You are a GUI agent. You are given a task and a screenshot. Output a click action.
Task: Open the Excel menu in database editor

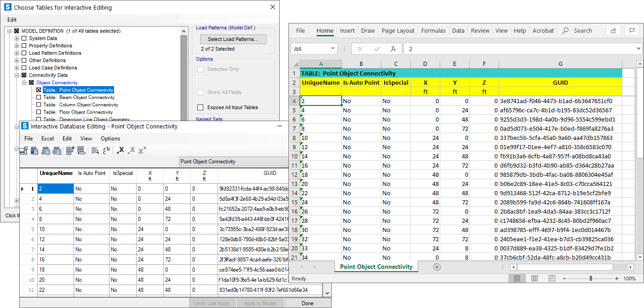point(47,139)
